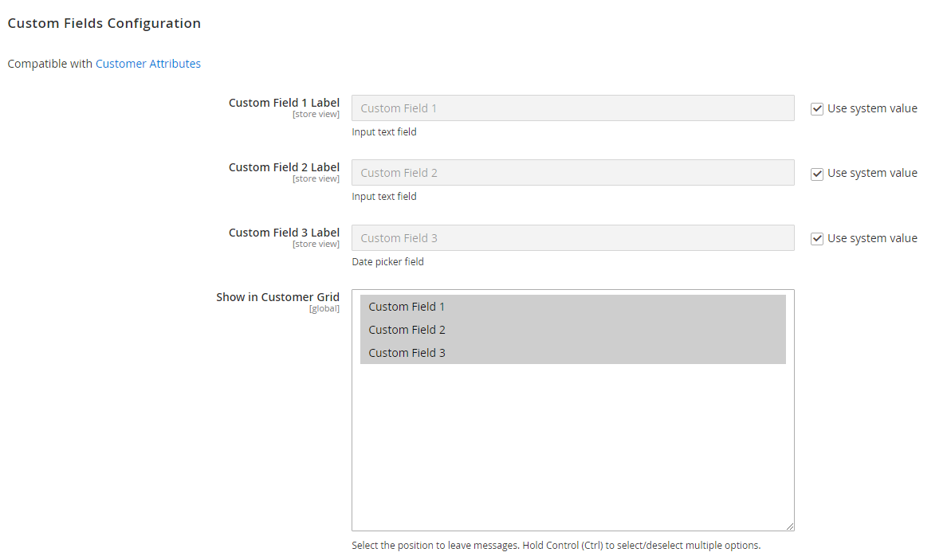Image resolution: width=951 pixels, height=560 pixels.
Task: Click empty area inside Customer Grid list box
Action: point(572,446)
